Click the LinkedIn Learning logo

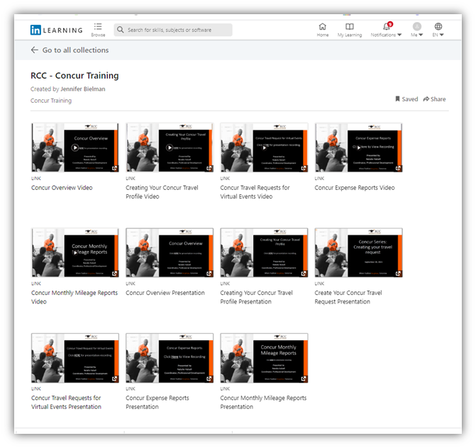click(56, 30)
